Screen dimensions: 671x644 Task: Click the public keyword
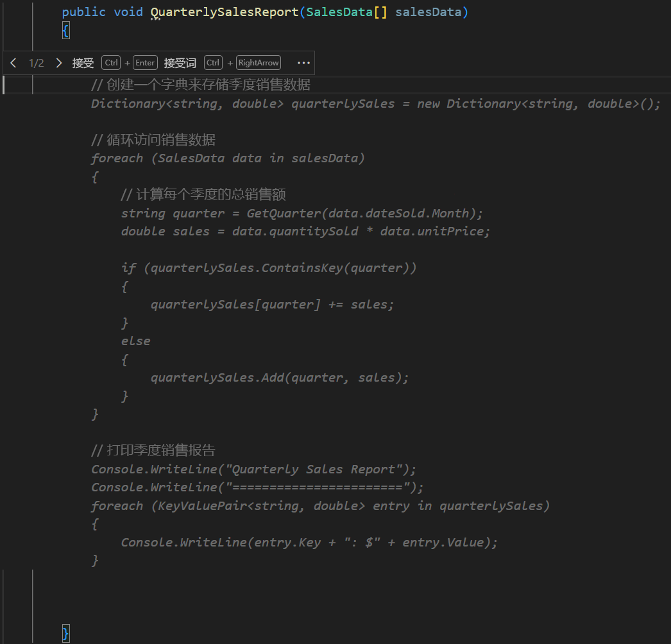pos(84,12)
